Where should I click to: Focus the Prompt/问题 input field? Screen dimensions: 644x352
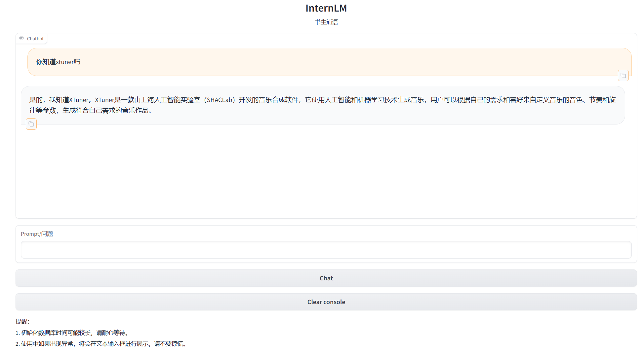[x=326, y=250]
